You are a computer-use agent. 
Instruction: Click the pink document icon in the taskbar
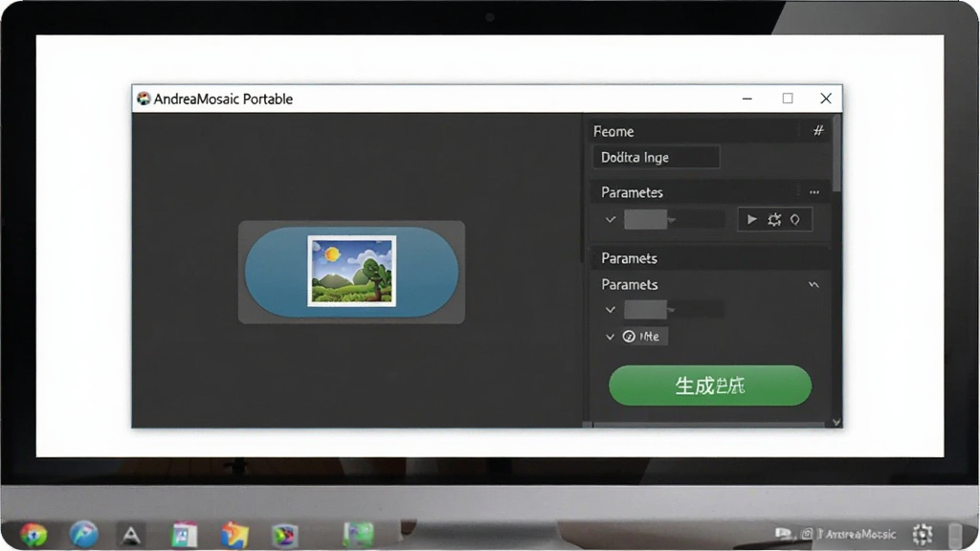click(x=185, y=536)
